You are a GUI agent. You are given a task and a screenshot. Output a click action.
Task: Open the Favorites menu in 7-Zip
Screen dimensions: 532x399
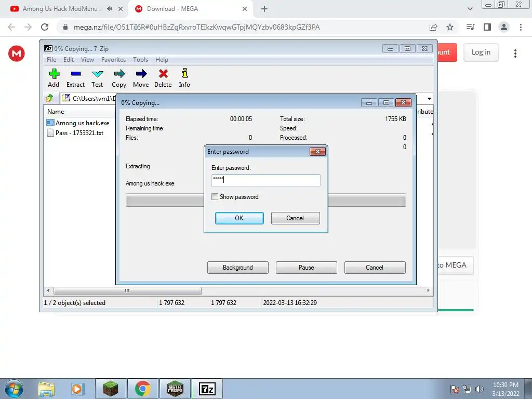click(x=114, y=60)
